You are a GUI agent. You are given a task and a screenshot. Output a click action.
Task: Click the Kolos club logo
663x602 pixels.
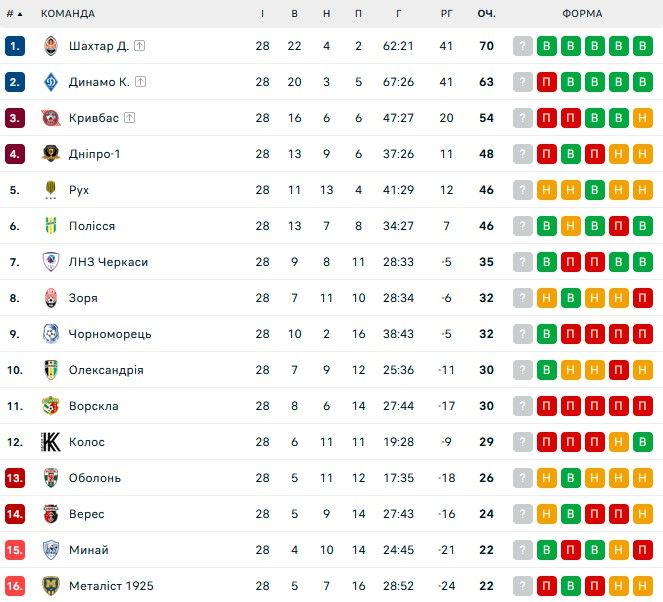point(51,442)
